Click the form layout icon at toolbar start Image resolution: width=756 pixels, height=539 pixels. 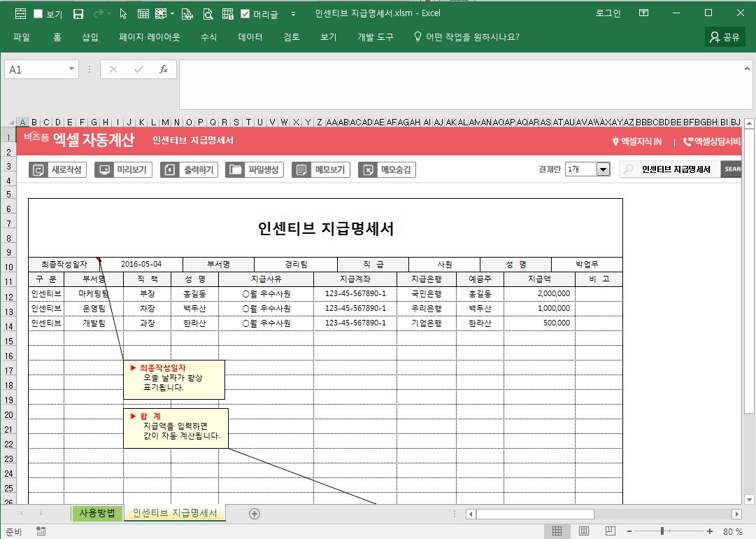(x=20, y=13)
